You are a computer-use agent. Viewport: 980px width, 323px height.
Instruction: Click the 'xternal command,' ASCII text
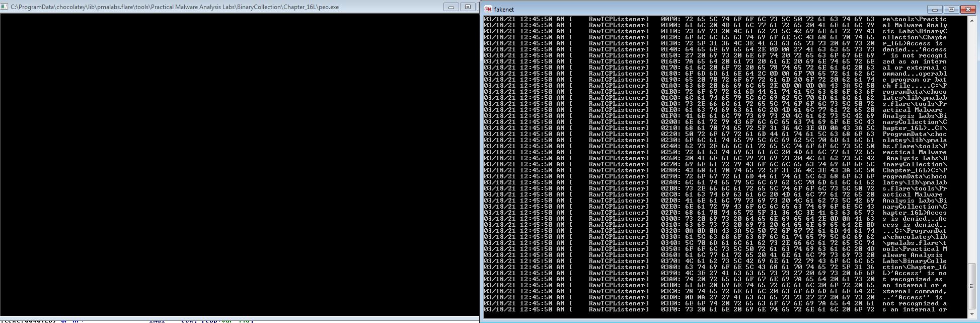click(915, 291)
